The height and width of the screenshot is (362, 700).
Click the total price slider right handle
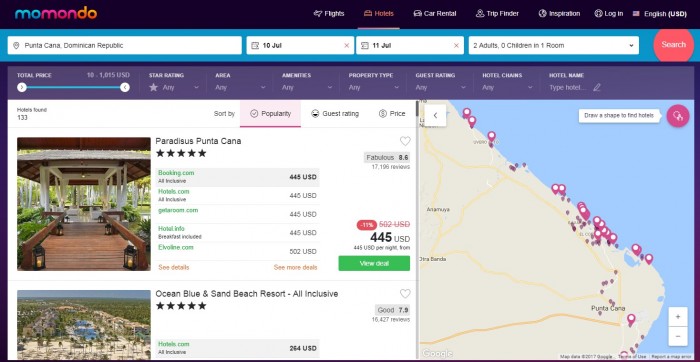click(125, 87)
